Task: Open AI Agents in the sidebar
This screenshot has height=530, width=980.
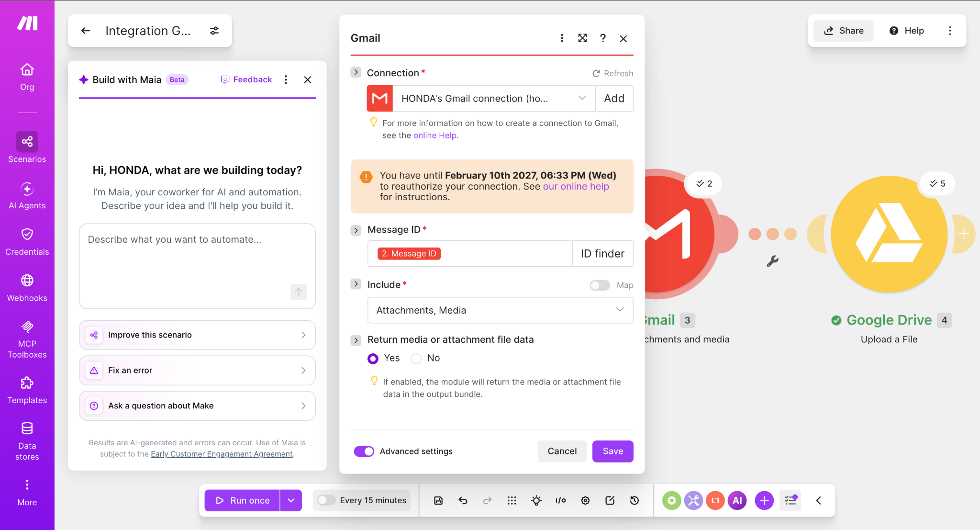Action: point(27,195)
